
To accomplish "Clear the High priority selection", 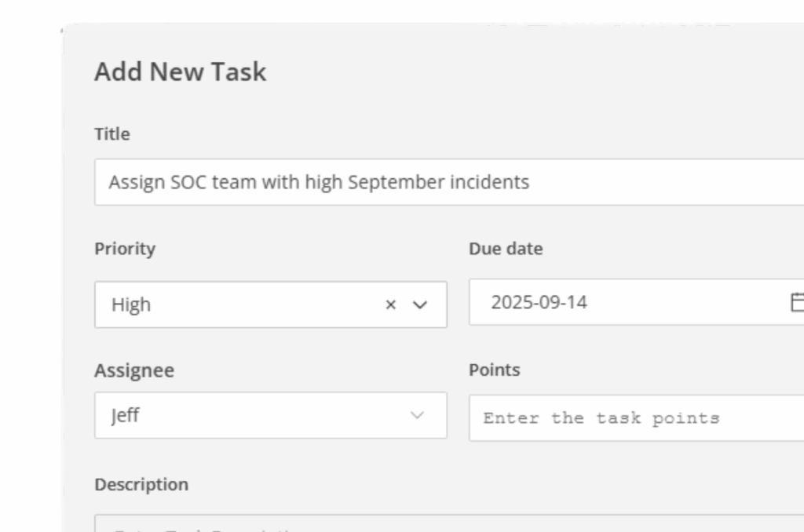I will pyautogui.click(x=390, y=305).
